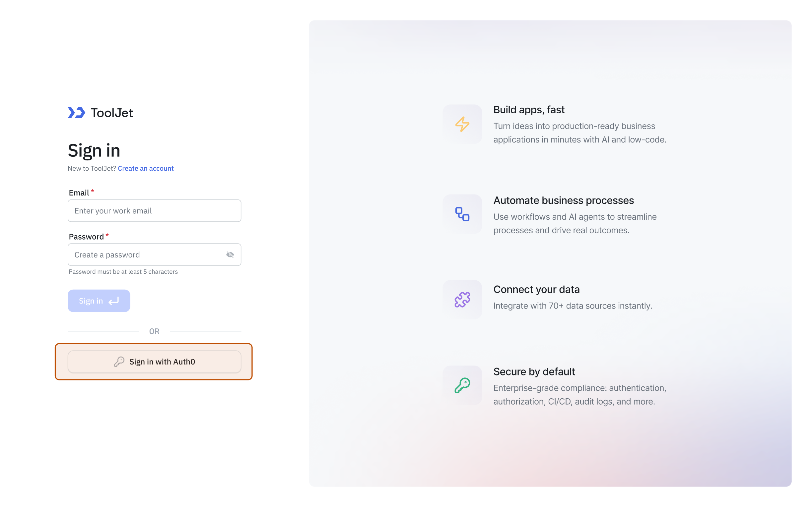This screenshot has height=507, width=812.
Task: Click the ToolJet logo icon
Action: pyautogui.click(x=76, y=113)
